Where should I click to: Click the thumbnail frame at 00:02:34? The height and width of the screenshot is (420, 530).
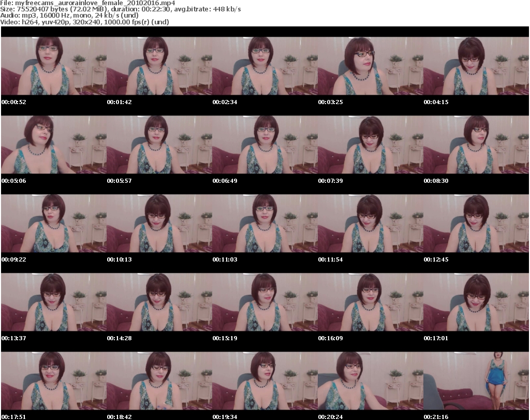click(x=265, y=66)
